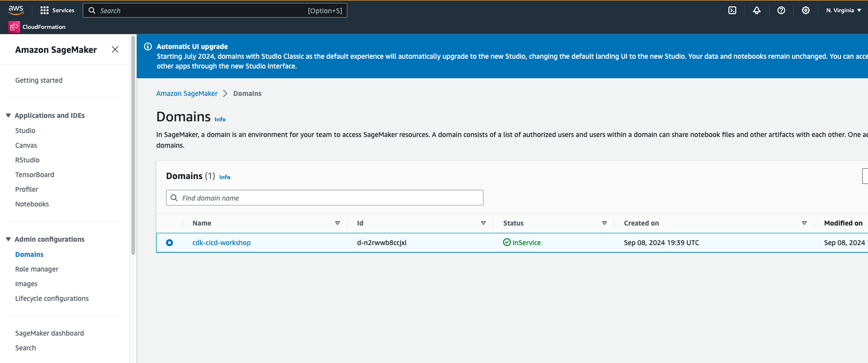868x363 pixels.
Task: Open the help question mark icon
Action: 781,10
